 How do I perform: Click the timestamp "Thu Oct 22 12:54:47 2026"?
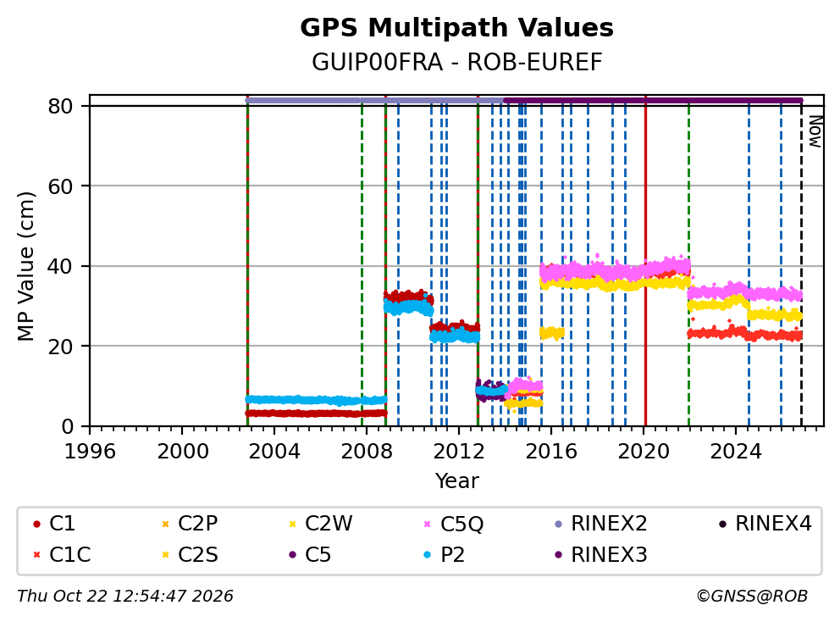coord(124,596)
